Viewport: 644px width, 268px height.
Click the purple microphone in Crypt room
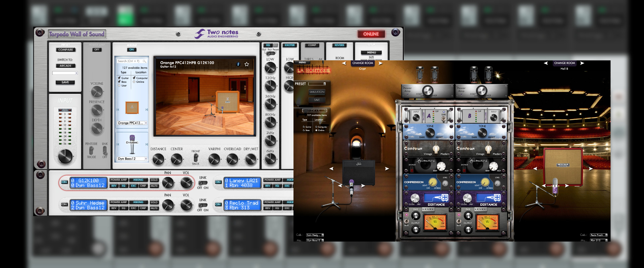coord(351,186)
